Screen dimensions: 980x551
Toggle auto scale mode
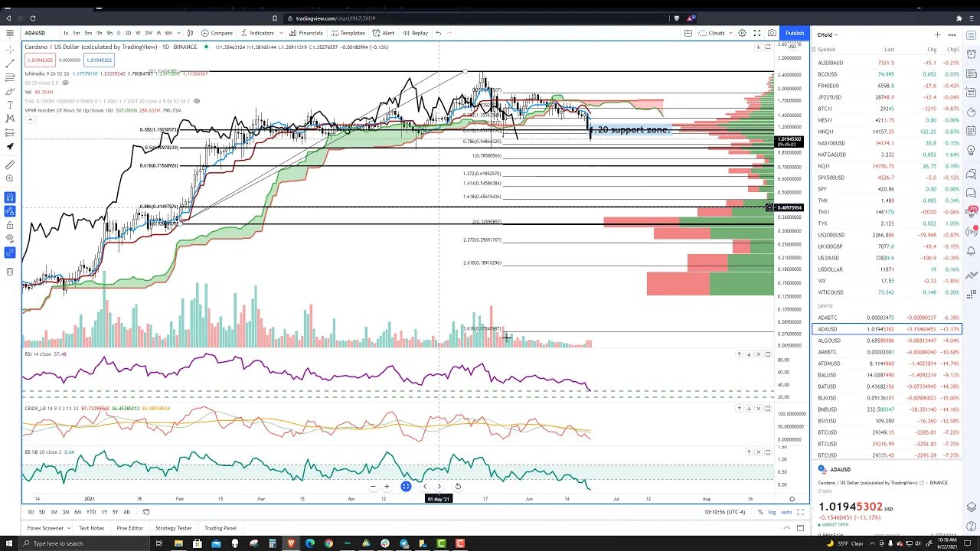click(x=786, y=512)
